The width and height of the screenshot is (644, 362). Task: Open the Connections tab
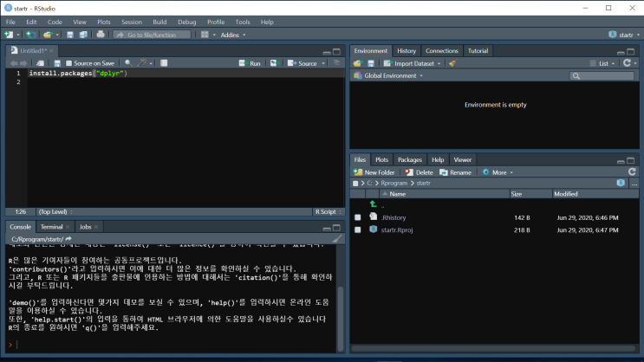441,51
